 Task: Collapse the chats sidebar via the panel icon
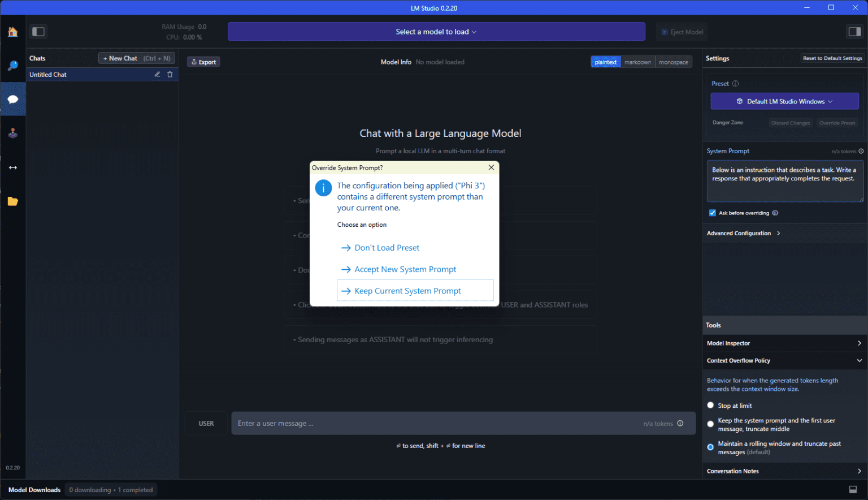point(38,32)
